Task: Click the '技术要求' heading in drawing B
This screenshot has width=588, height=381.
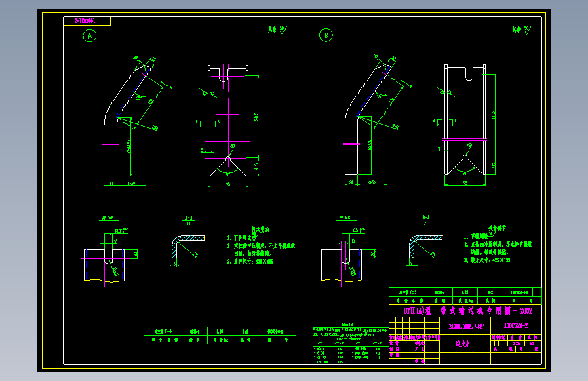Action: coord(497,228)
